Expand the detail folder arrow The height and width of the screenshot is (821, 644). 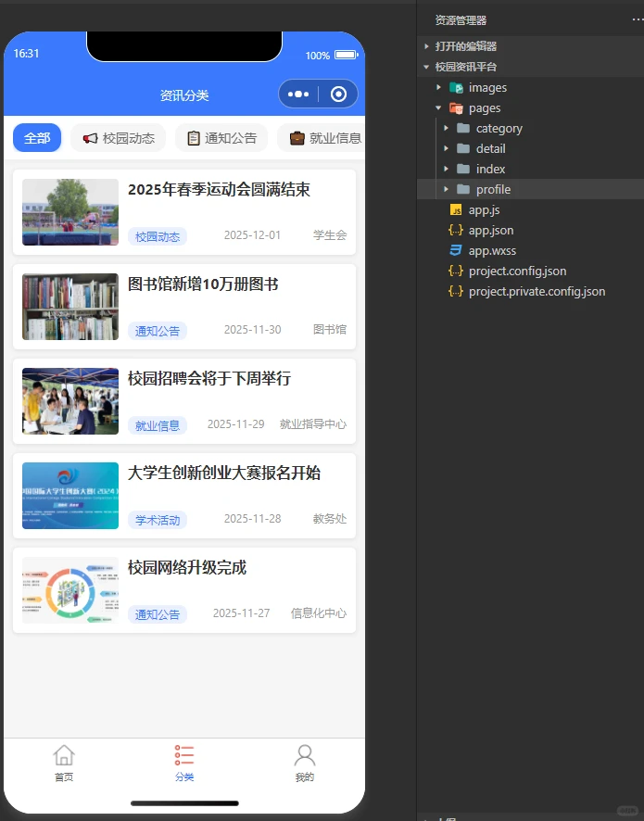tap(446, 148)
